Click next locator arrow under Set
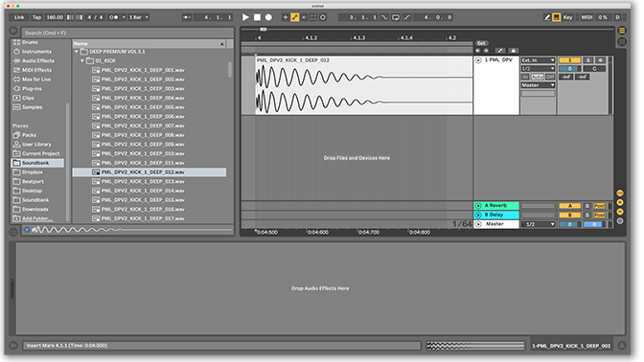Screen dimensions: 644x362 pos(486,51)
